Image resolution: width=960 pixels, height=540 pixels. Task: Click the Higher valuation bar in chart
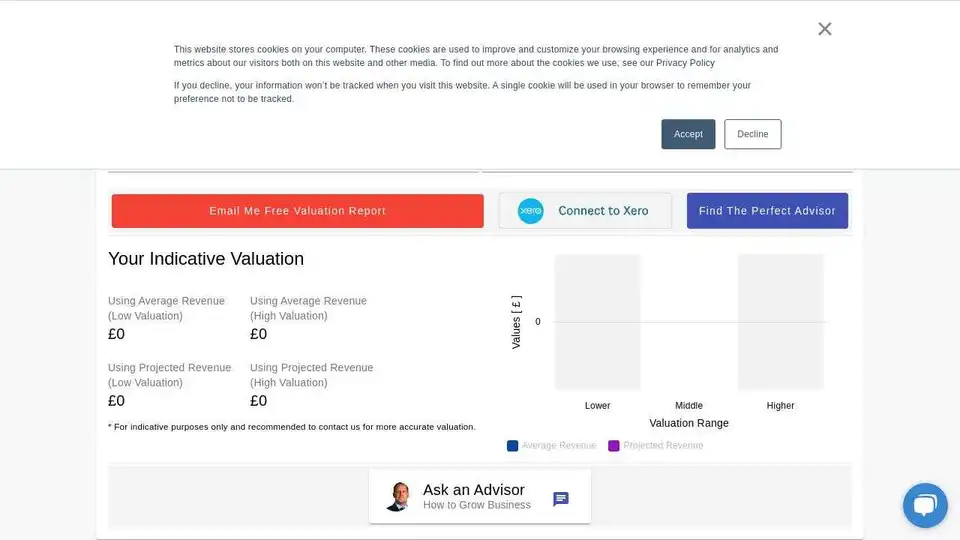point(781,321)
